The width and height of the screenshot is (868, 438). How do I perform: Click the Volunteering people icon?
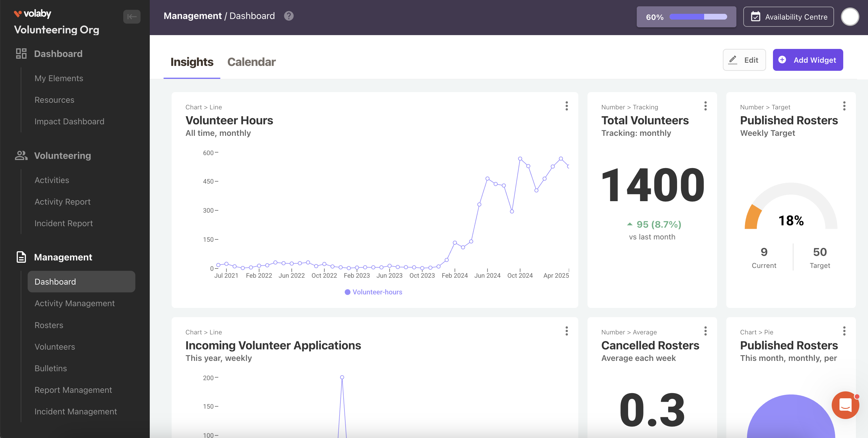(21, 155)
